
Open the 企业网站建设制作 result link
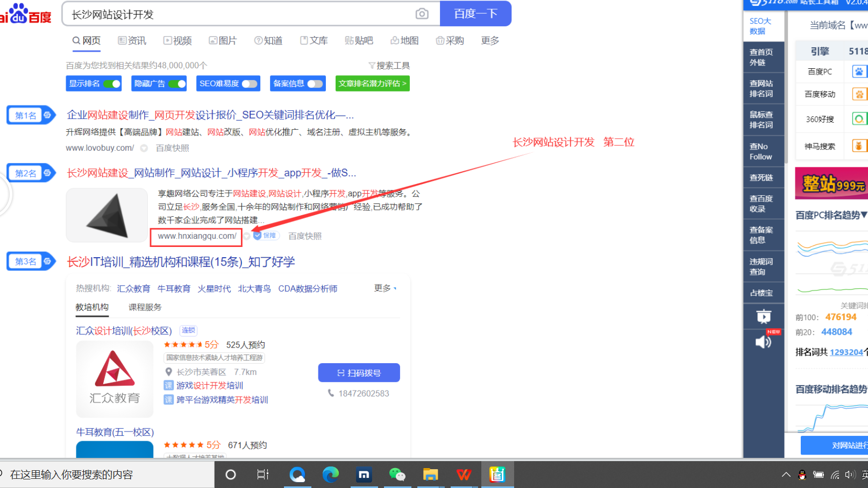(x=210, y=115)
